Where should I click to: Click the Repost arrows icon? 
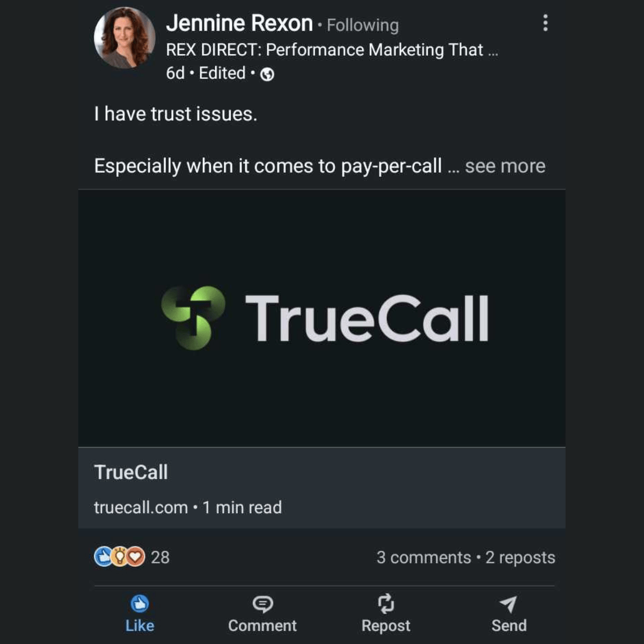click(386, 604)
